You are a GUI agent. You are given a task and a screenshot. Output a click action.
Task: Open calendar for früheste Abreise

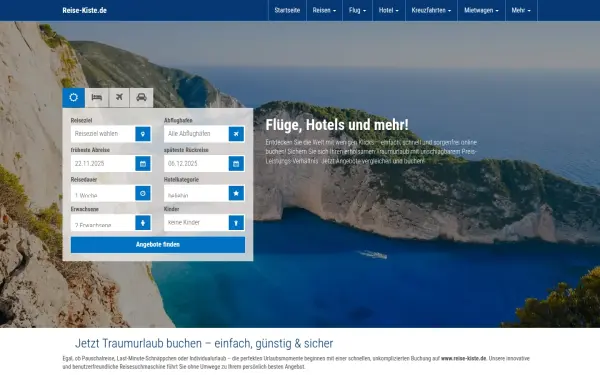coord(143,164)
